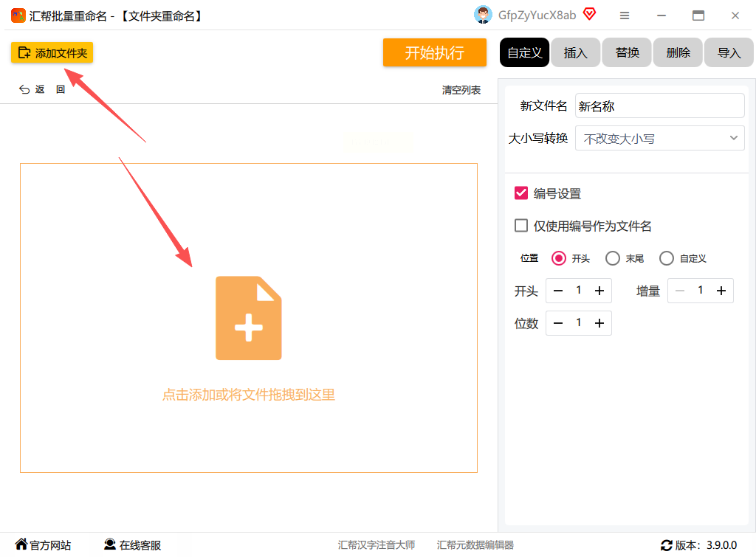Uncheck the 编号设置 checkbox
This screenshot has width=756, height=557.
[521, 193]
